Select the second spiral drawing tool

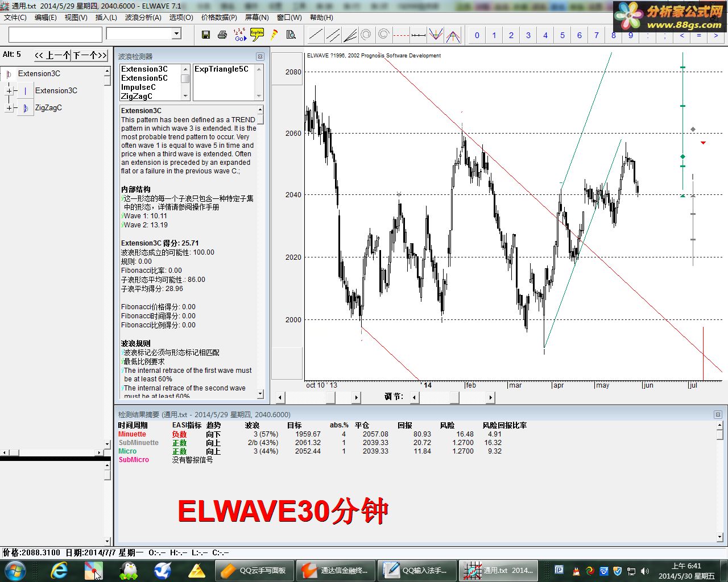pyautogui.click(x=384, y=35)
